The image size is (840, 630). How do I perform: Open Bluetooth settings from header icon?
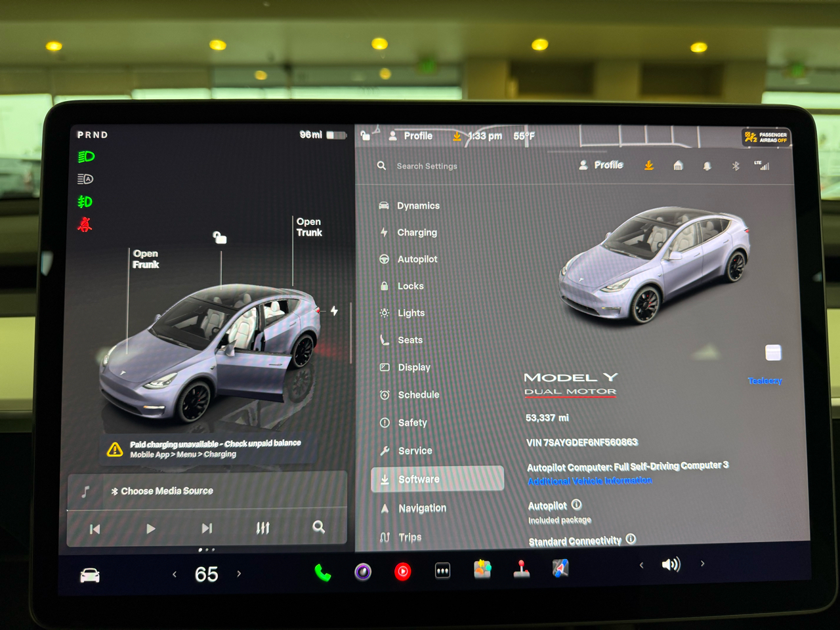pos(736,166)
